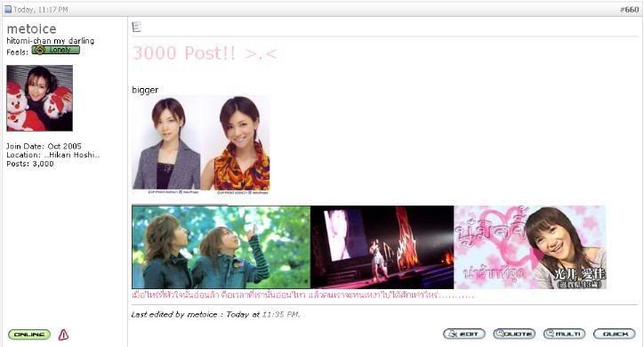The width and height of the screenshot is (644, 347).
Task: Click the 'Last edited by metoice' note
Action: (215, 315)
